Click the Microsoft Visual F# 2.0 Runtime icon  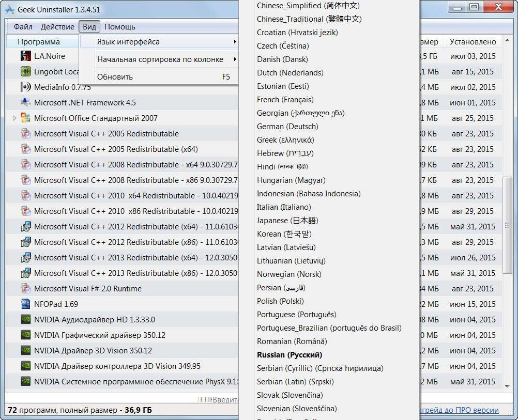[26, 289]
